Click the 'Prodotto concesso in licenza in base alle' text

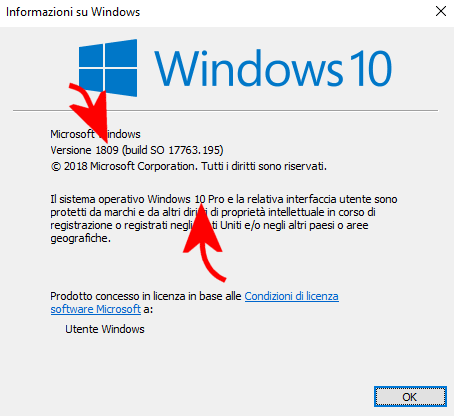pos(146,296)
